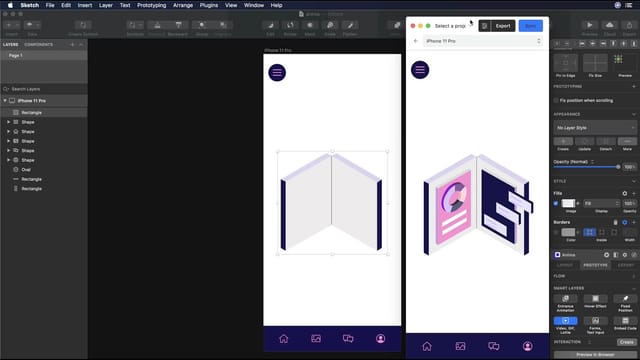Click profile icon in canvas bottom bar
The width and height of the screenshot is (640, 360).
[x=380, y=338]
